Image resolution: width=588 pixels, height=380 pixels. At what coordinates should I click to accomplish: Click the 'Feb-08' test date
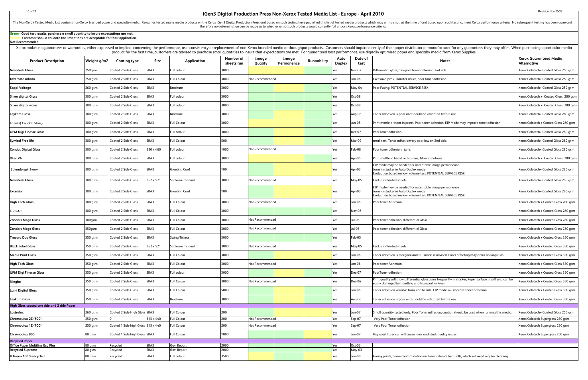(356, 149)
